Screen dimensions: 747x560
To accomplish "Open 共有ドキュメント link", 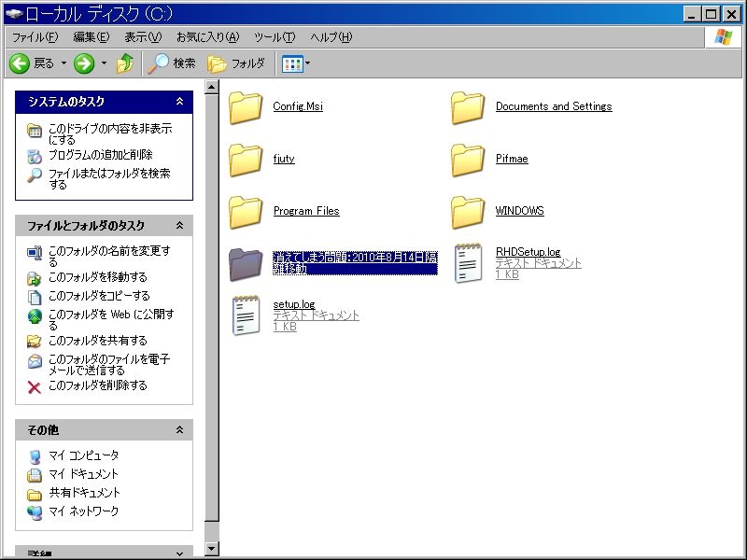I will click(84, 493).
